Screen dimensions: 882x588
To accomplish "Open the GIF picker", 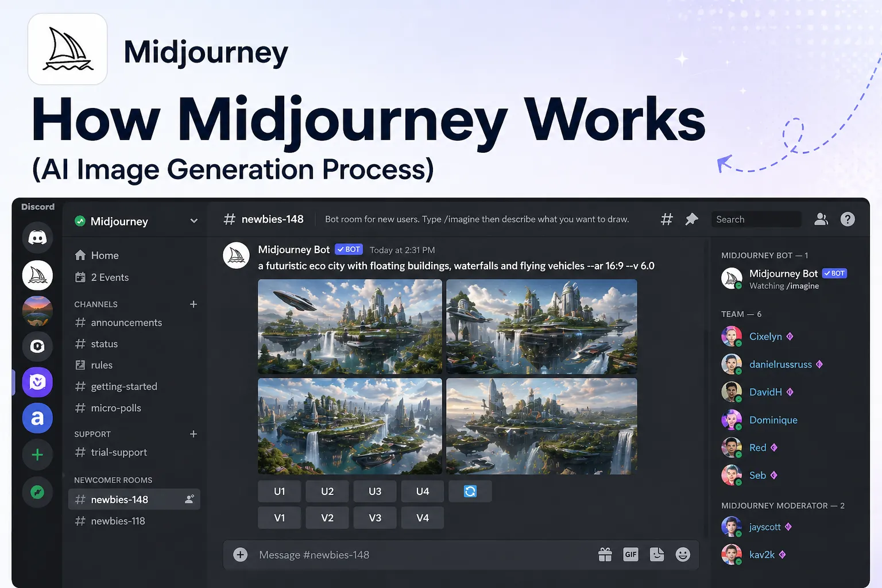I will point(631,554).
